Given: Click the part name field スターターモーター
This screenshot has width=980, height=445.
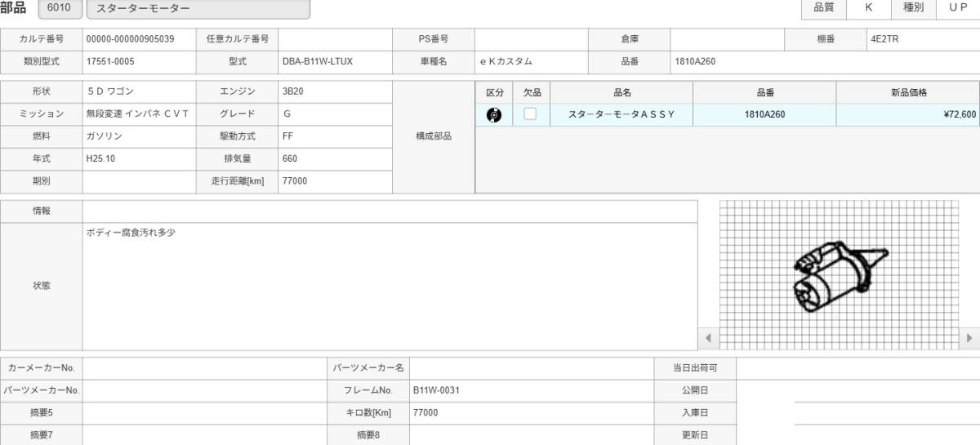Looking at the screenshot, I should [x=198, y=10].
